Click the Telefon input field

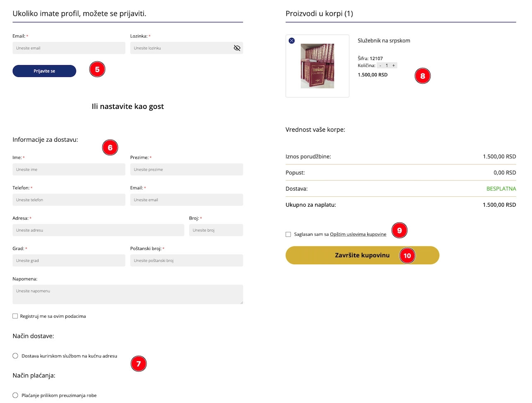[x=69, y=200]
